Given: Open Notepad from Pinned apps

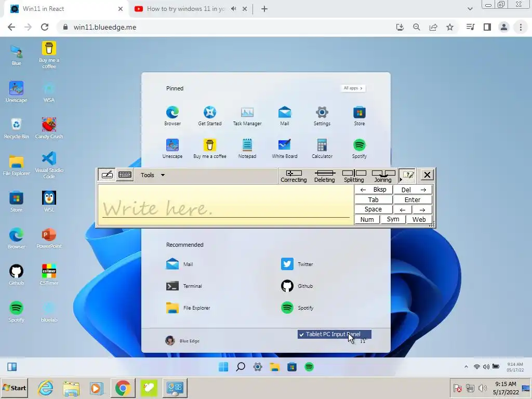Looking at the screenshot, I should [x=247, y=149].
